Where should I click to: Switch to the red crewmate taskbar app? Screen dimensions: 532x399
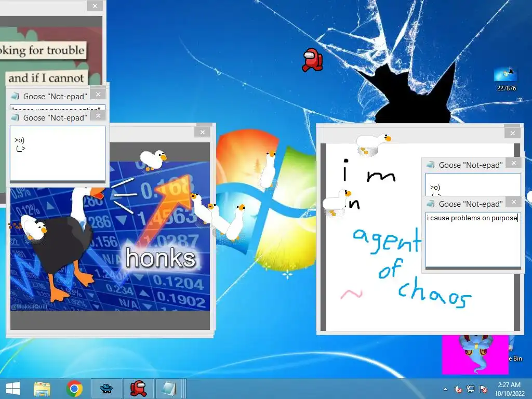pyautogui.click(x=138, y=389)
